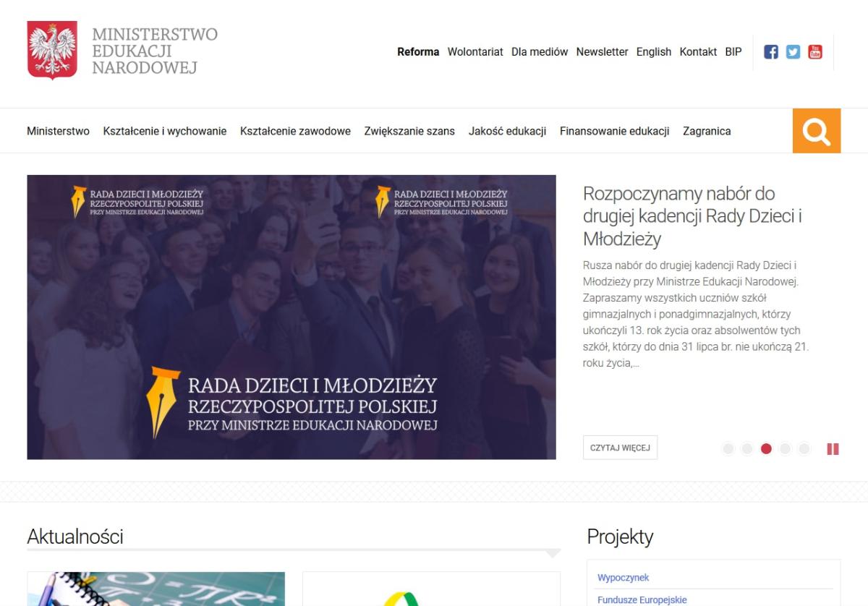Open the Wypoczynek project link
Image resolution: width=868 pixels, height=606 pixels.
pos(623,578)
